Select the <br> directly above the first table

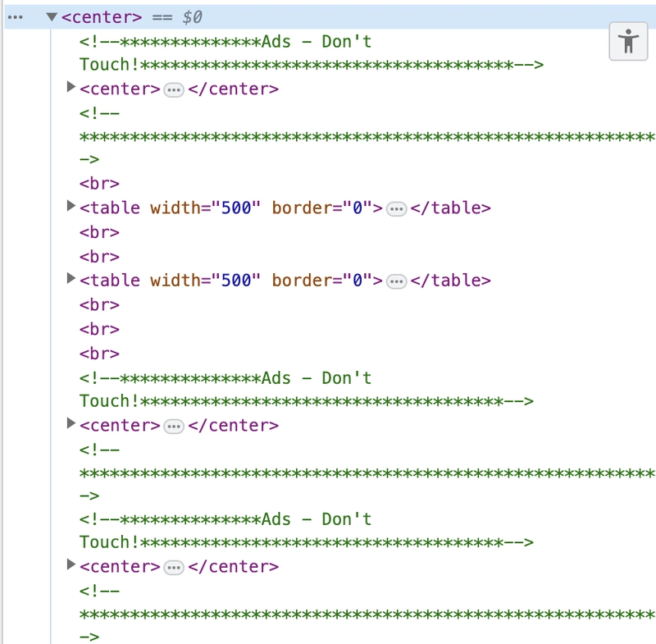[x=99, y=183]
